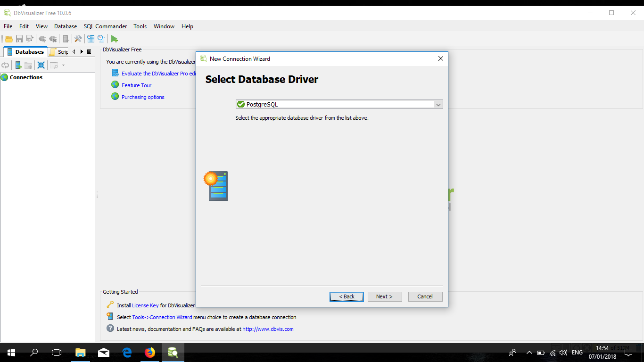Click the blue collapse arrows icon in Databases toolbar
Screen dimensions: 644x362
pyautogui.click(x=41, y=65)
